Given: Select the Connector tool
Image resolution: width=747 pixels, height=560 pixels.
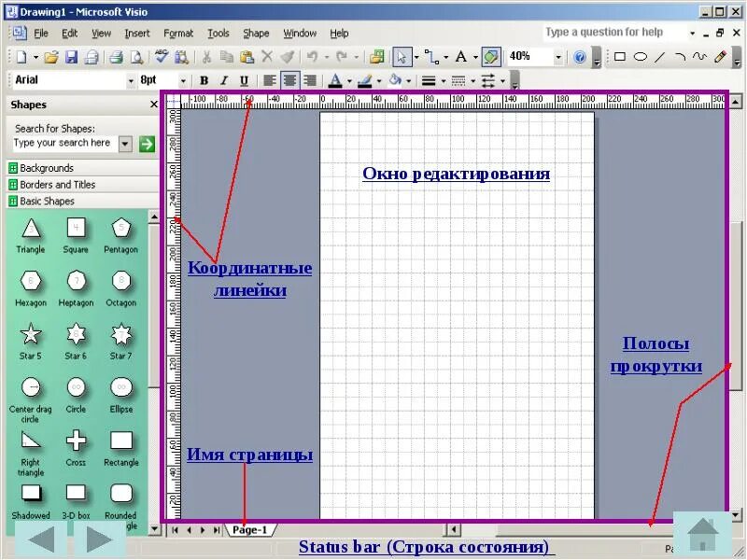Looking at the screenshot, I should (x=431, y=57).
